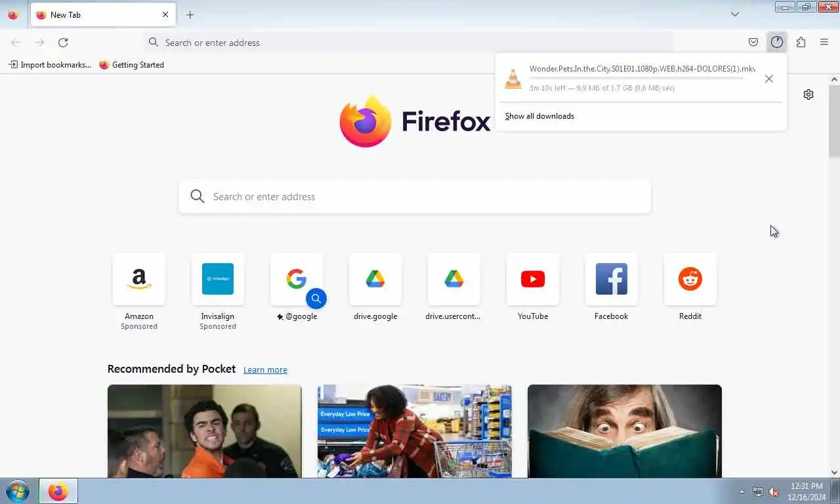Viewport: 840px width, 504px height.
Task: Open the taskbar clock showing 12:31 PM
Action: pyautogui.click(x=807, y=492)
